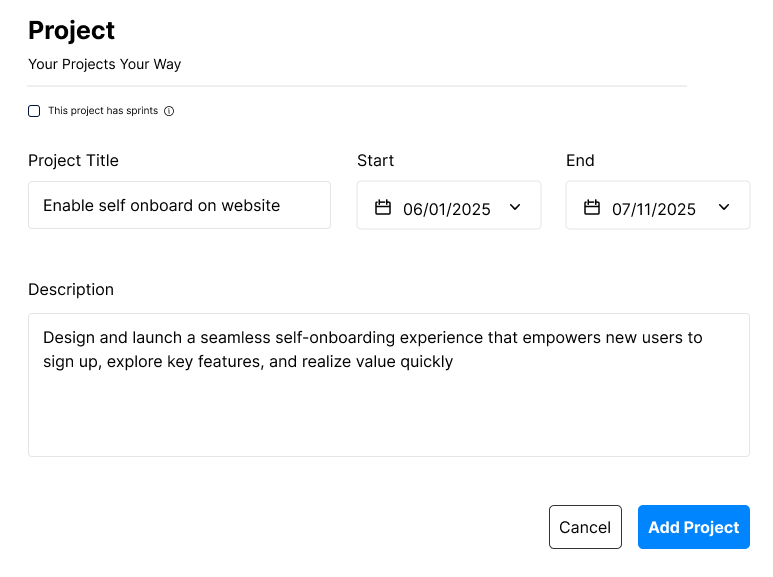Expand the Start date chevron arrow
The width and height of the screenshot is (773, 577).
(x=515, y=207)
